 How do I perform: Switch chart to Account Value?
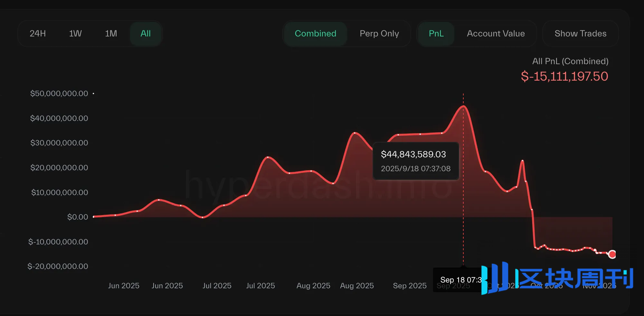point(496,34)
